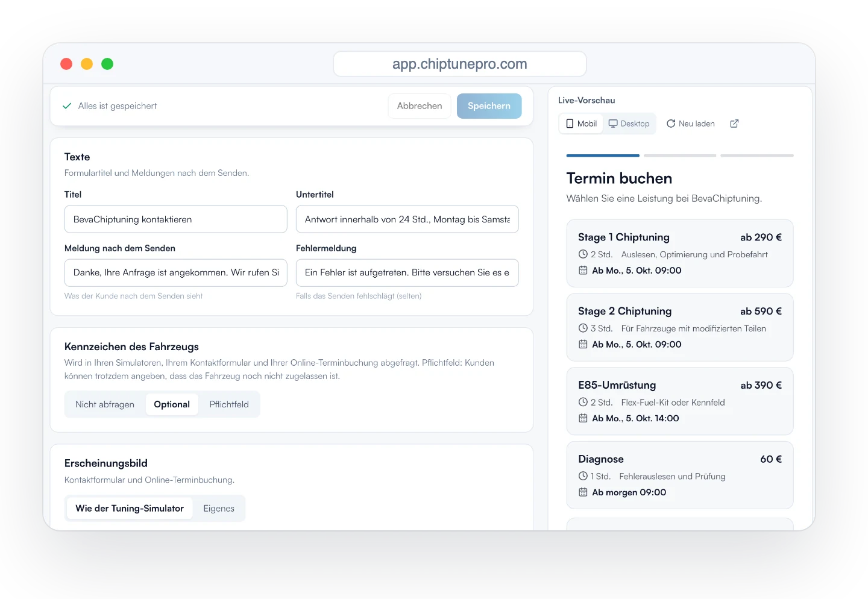Click the reload arrow icon beside Neu laden
Screen dimensions: 868x599
pyautogui.click(x=671, y=124)
